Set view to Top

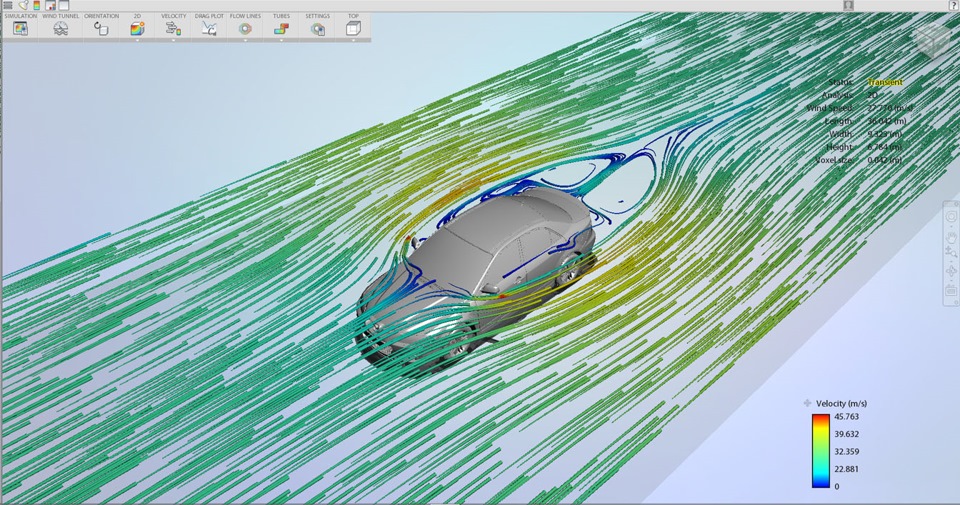click(x=353, y=28)
